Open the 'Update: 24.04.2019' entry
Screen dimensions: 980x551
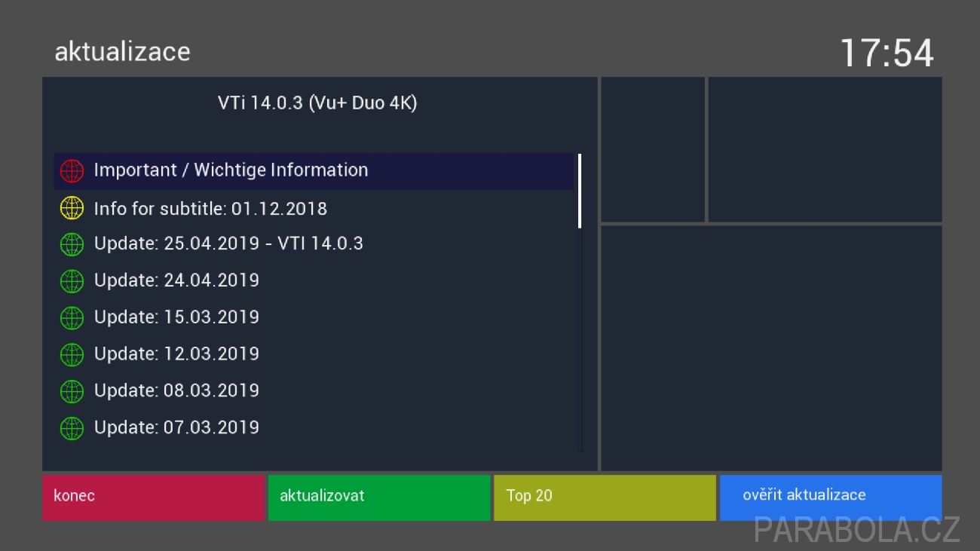(x=314, y=281)
